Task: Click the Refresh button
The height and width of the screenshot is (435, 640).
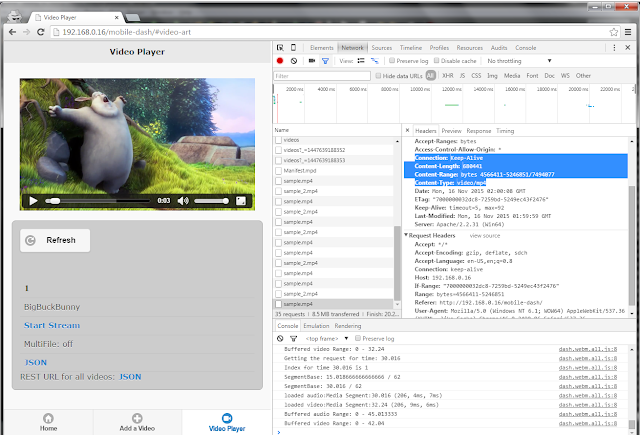Action: [x=55, y=240]
